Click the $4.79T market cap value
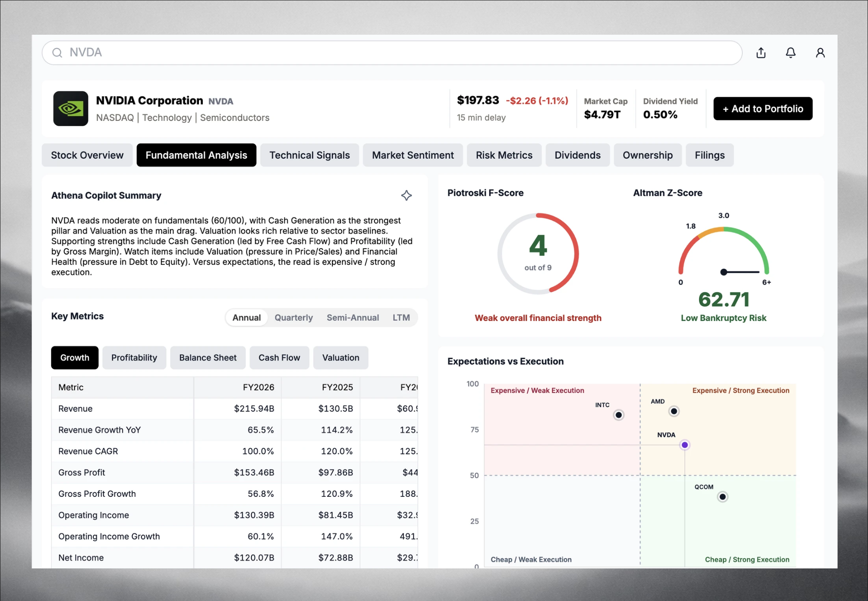 click(x=602, y=114)
